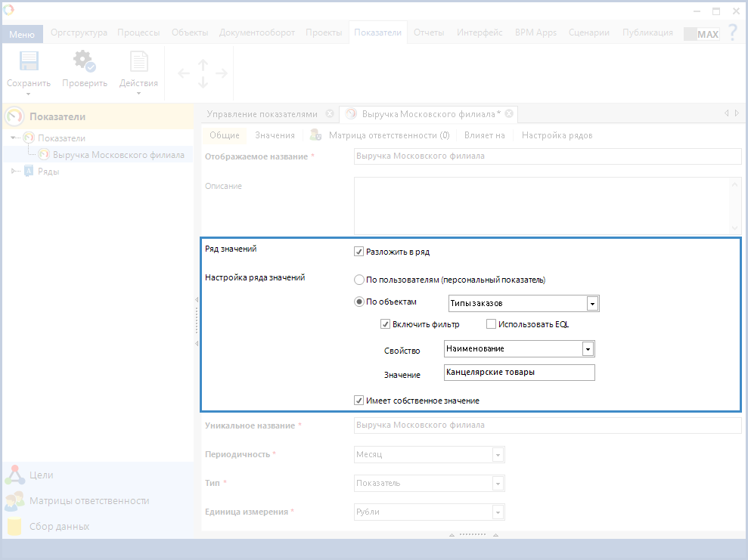The image size is (748, 560).
Task: Open the Действия document icon
Action: coord(139,62)
